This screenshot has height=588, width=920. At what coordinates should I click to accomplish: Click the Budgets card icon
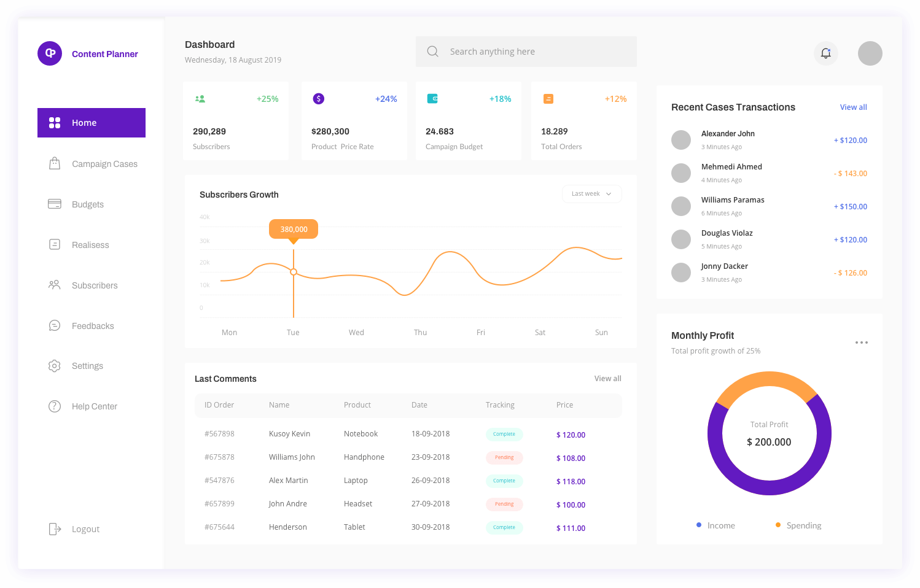[x=55, y=204]
